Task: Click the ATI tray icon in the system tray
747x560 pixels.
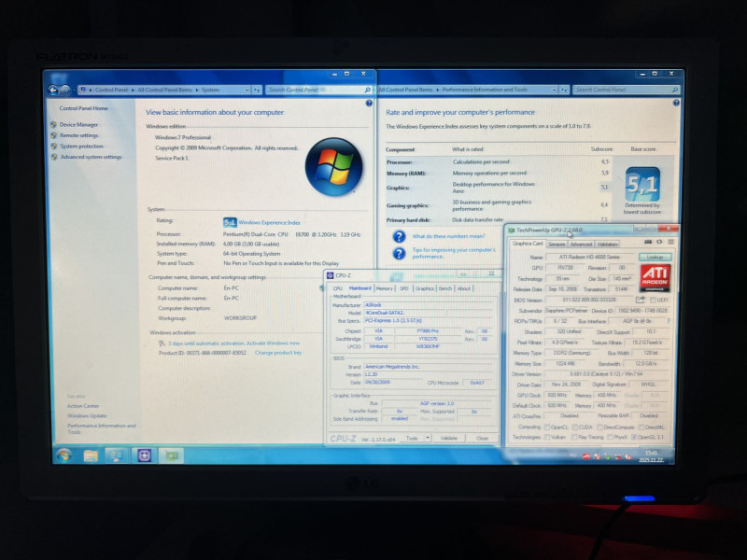Action: coord(586,456)
